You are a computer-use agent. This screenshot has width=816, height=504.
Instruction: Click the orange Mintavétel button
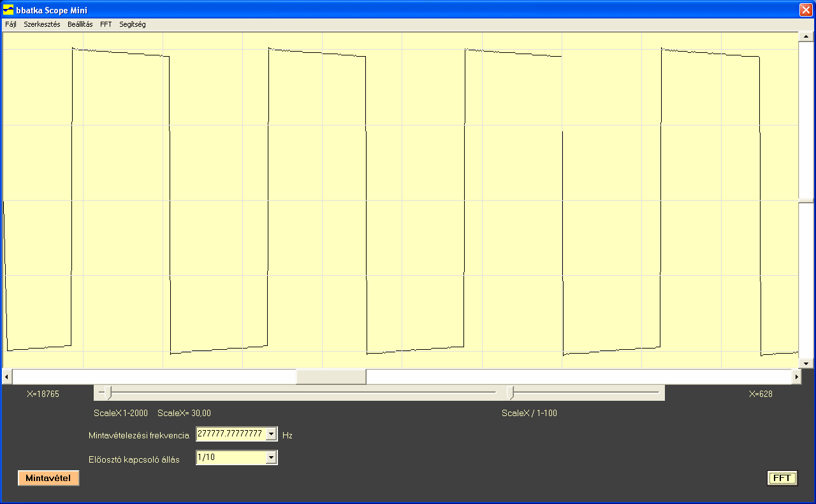pos(48,478)
